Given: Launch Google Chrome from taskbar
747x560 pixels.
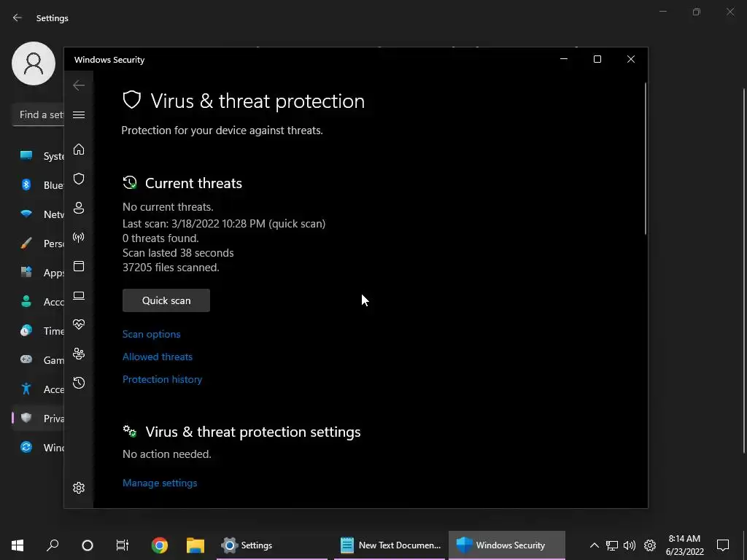Looking at the screenshot, I should point(160,545).
